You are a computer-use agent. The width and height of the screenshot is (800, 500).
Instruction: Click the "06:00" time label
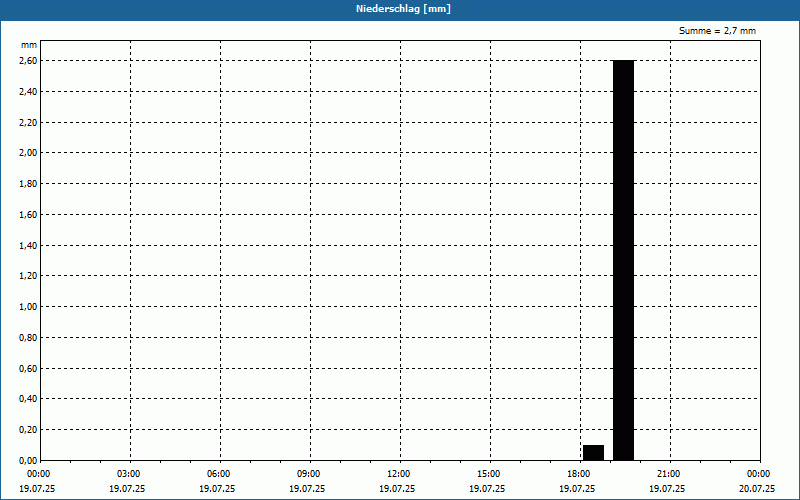coord(218,474)
